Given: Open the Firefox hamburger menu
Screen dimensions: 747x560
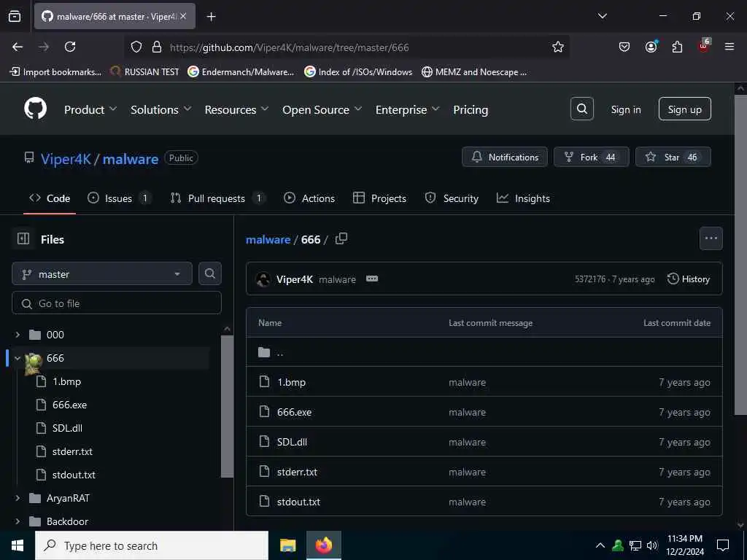Looking at the screenshot, I should pos(729,47).
